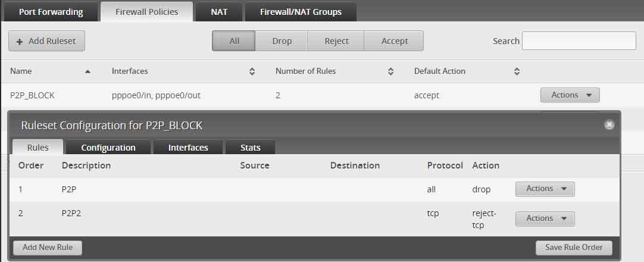Open the Configuration tab in dialog
Viewport: 644px width, 262px height.
108,148
